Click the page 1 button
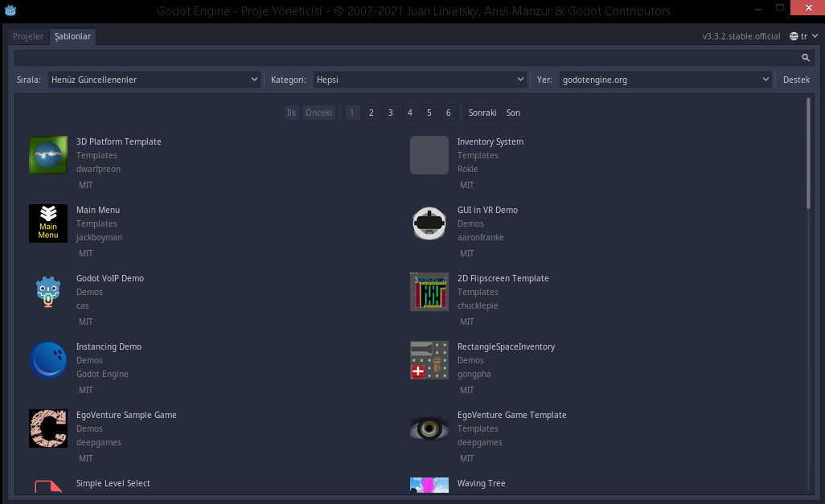This screenshot has width=825, height=504. 352,113
